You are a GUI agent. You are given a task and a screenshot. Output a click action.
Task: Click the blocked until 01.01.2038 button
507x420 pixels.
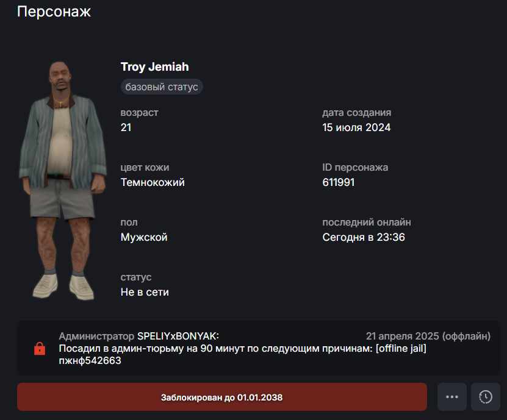coord(222,397)
